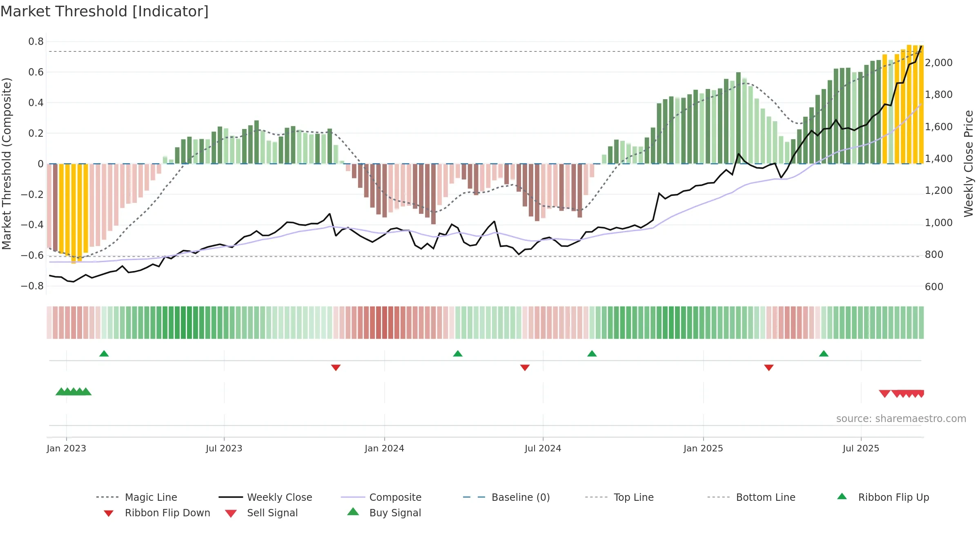Click the Jul 2024 x-axis label
The height and width of the screenshot is (551, 980).
[543, 448]
